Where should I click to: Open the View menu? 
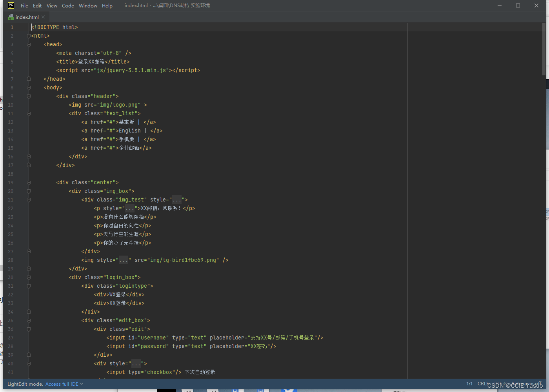click(52, 5)
